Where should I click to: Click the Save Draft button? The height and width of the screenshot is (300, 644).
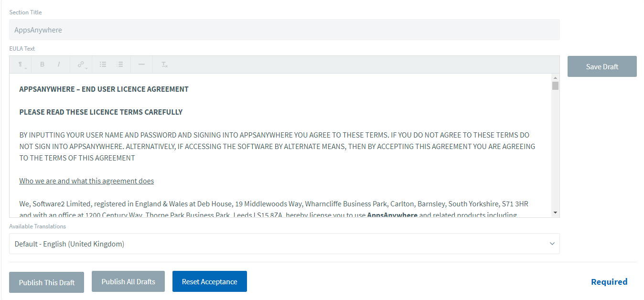[x=602, y=66]
